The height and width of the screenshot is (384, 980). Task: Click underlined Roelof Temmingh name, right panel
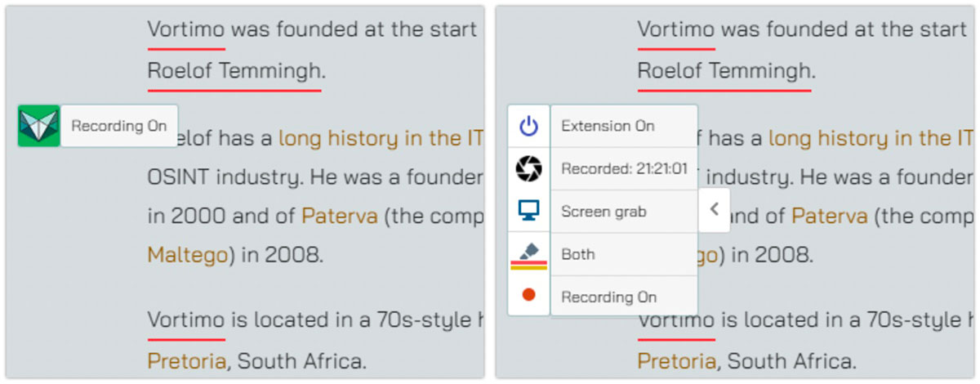click(x=724, y=72)
